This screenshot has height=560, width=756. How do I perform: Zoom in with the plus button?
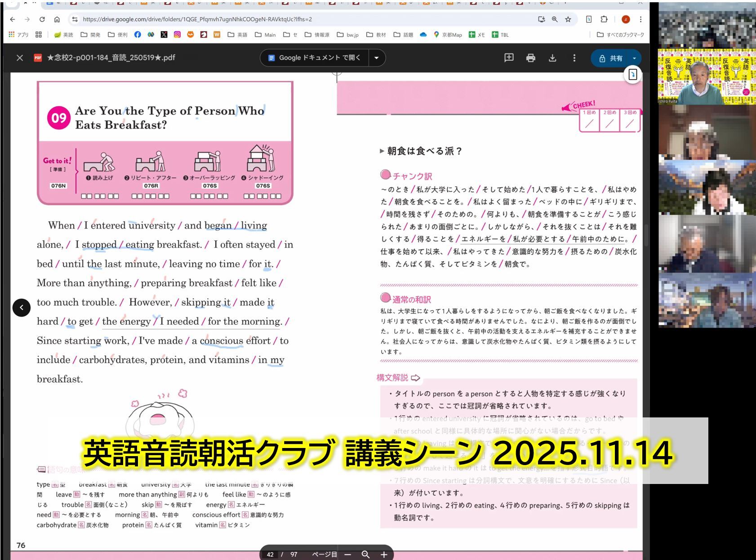coord(384,555)
